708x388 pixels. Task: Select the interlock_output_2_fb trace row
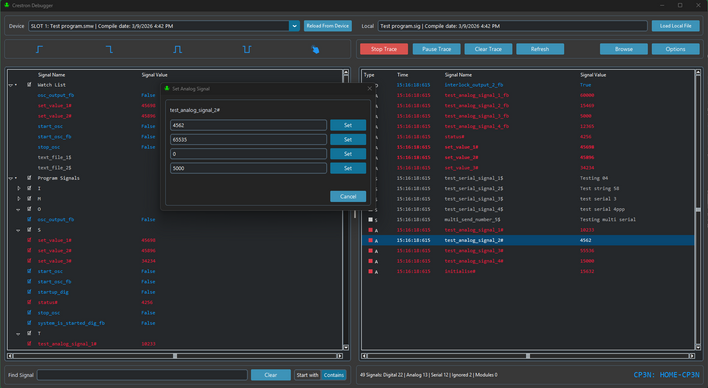(x=528, y=85)
